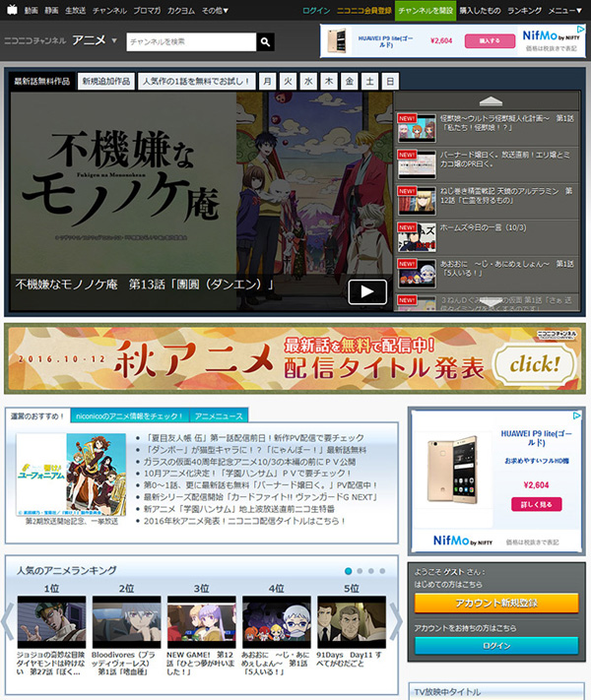
Task: Open rank 2 Bloodivores thumbnail
Action: (x=126, y=622)
